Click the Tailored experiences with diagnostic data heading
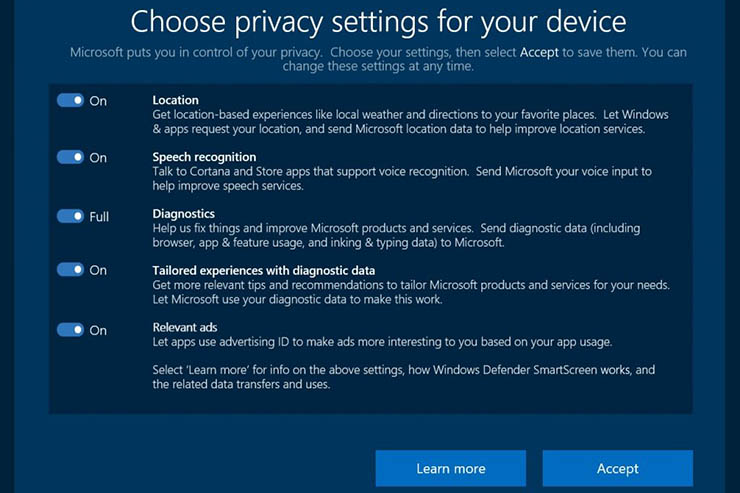Image resolution: width=740 pixels, height=493 pixels. [263, 270]
